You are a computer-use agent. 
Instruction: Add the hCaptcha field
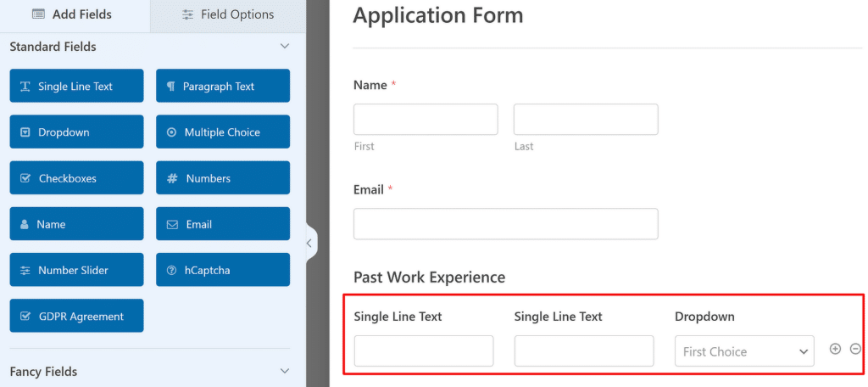pyautogui.click(x=223, y=270)
